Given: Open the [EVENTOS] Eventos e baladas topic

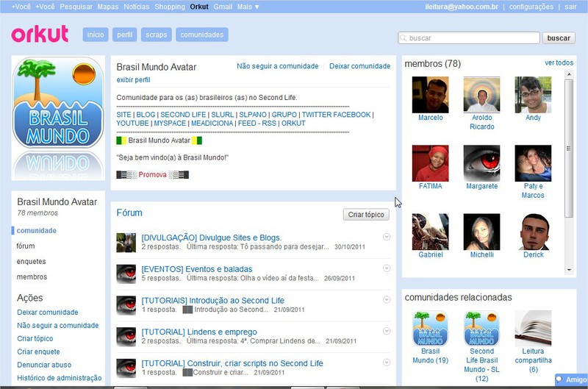Looking at the screenshot, I should coord(196,269).
